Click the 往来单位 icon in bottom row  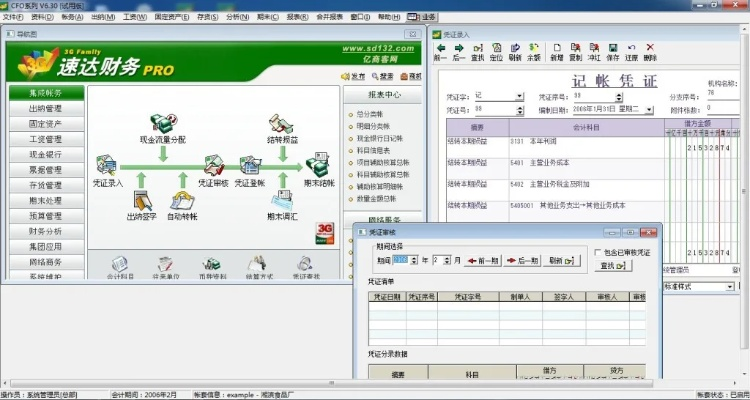point(165,264)
